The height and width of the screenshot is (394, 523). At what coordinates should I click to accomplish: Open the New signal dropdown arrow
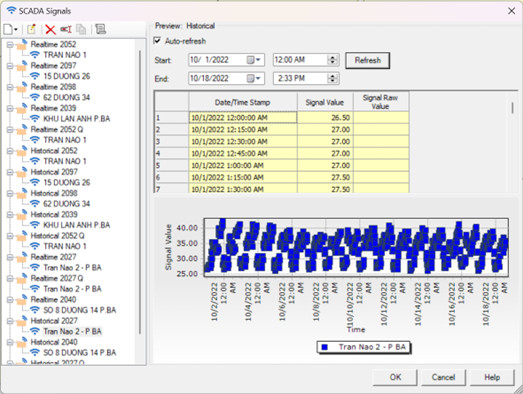click(x=16, y=30)
